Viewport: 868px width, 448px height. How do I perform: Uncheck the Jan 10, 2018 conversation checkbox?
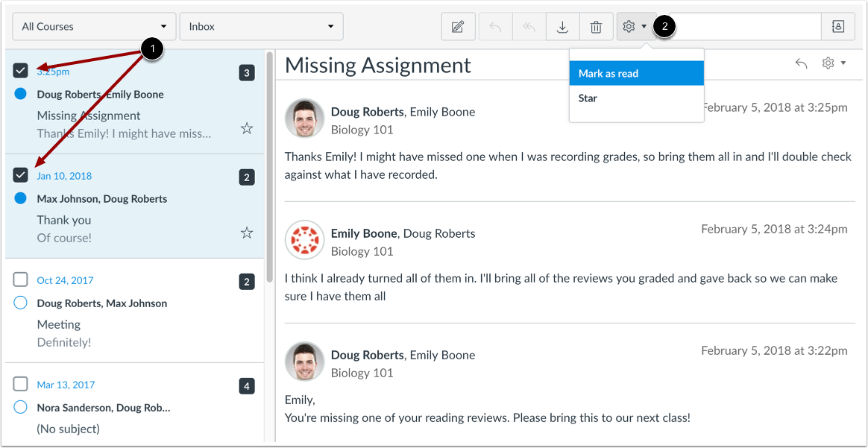(20, 174)
